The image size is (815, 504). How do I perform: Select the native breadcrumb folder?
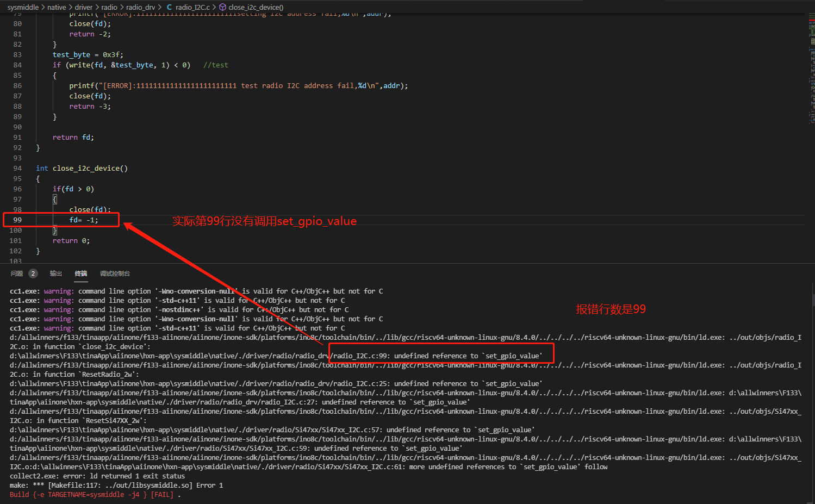click(57, 7)
